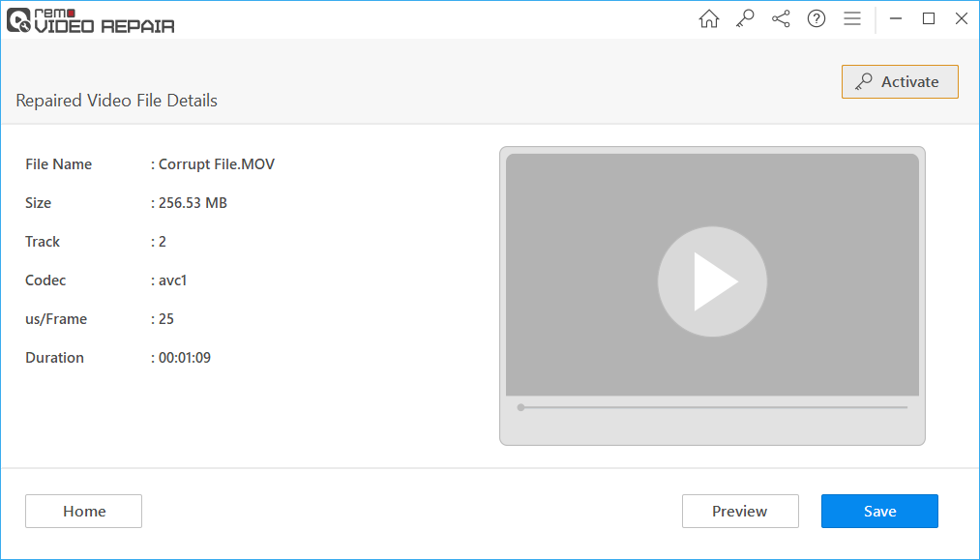Open help with the question mark icon
Viewport: 980px width, 560px height.
(x=816, y=18)
